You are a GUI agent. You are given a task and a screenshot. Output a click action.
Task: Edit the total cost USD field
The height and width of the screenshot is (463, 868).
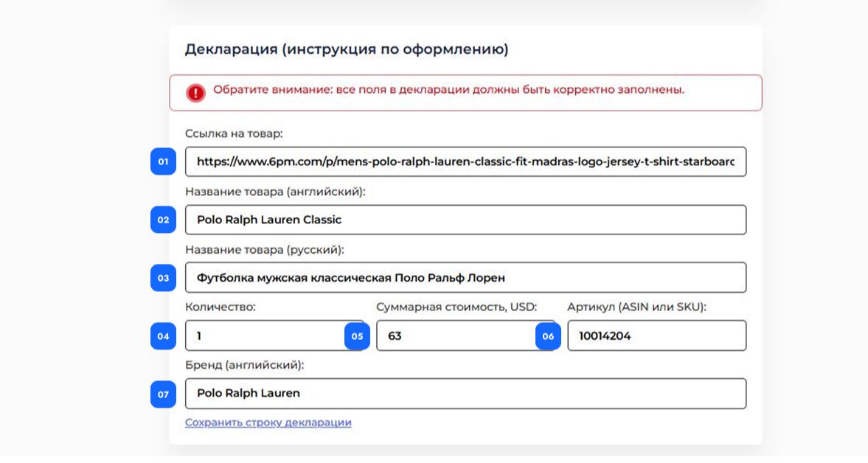pos(465,335)
